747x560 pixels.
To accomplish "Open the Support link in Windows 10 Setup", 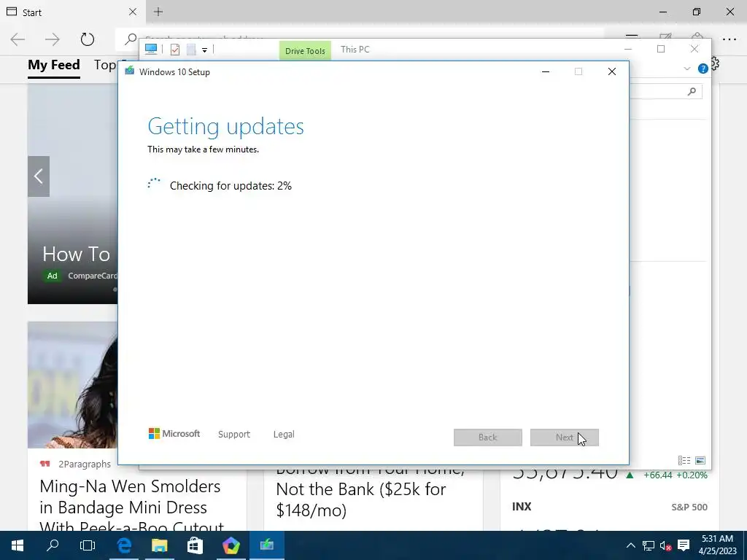I will (234, 435).
